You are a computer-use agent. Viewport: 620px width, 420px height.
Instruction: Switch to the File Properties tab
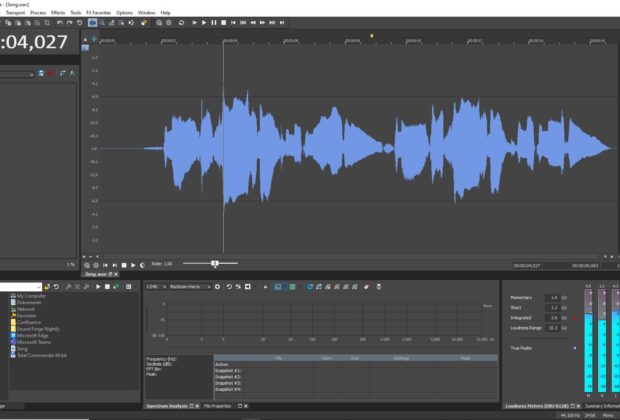[218, 406]
